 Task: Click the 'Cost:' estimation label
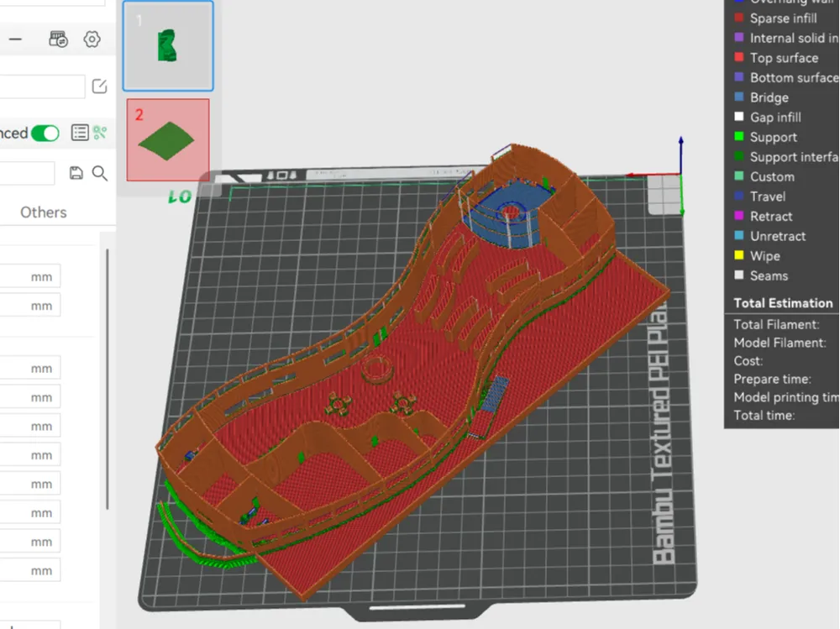point(748,360)
